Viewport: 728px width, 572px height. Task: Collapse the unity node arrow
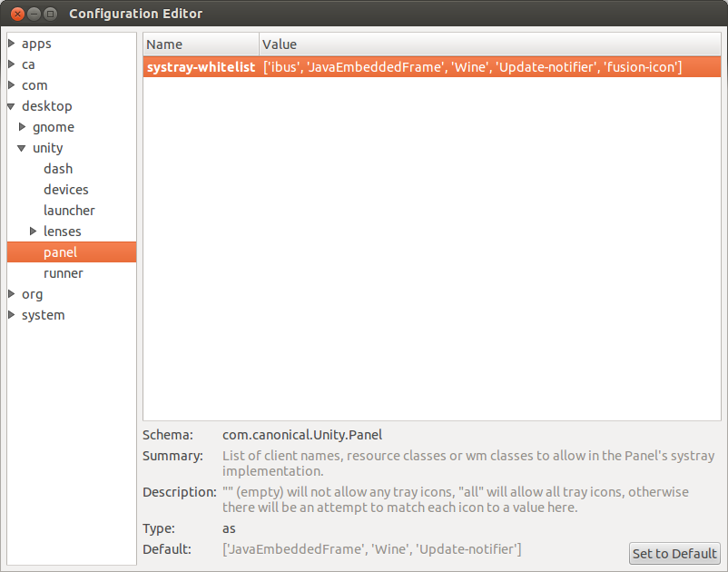point(22,148)
